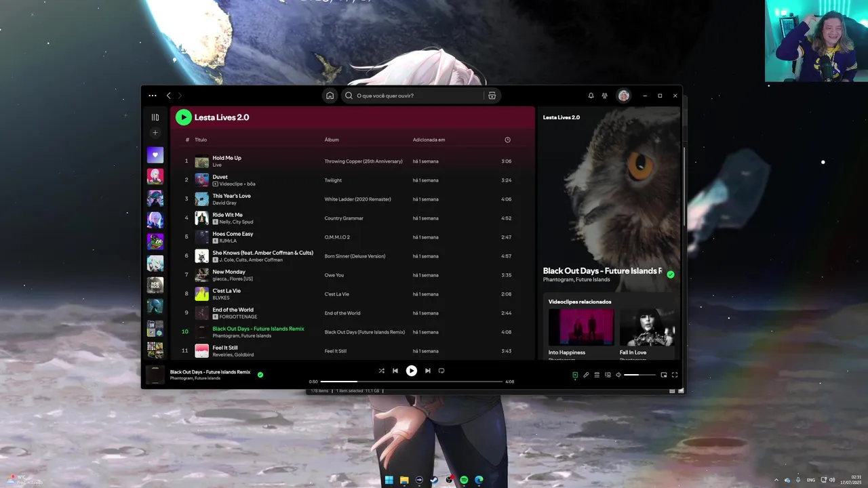Show hidden system tray icons chevron
This screenshot has height=488, width=868.
[776, 480]
